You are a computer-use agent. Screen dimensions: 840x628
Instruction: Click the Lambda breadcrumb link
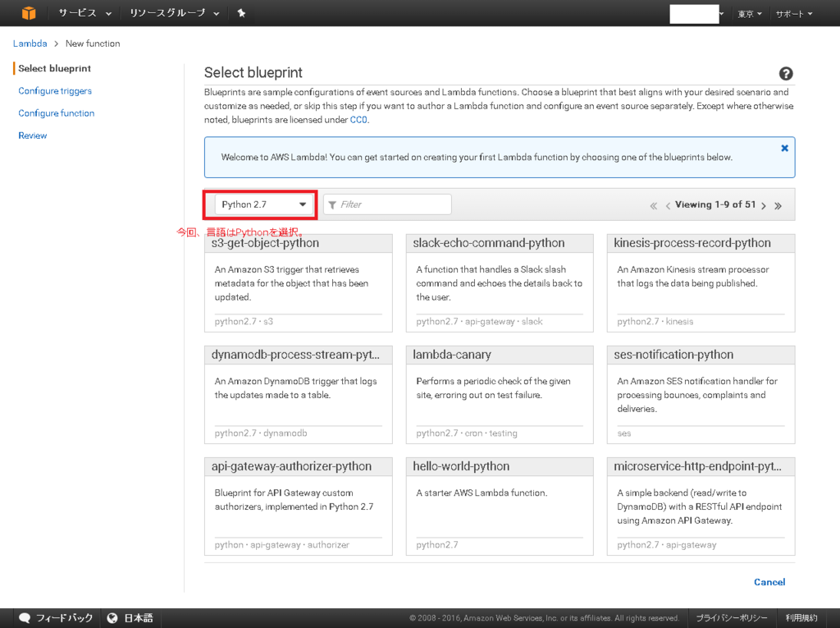(x=30, y=44)
